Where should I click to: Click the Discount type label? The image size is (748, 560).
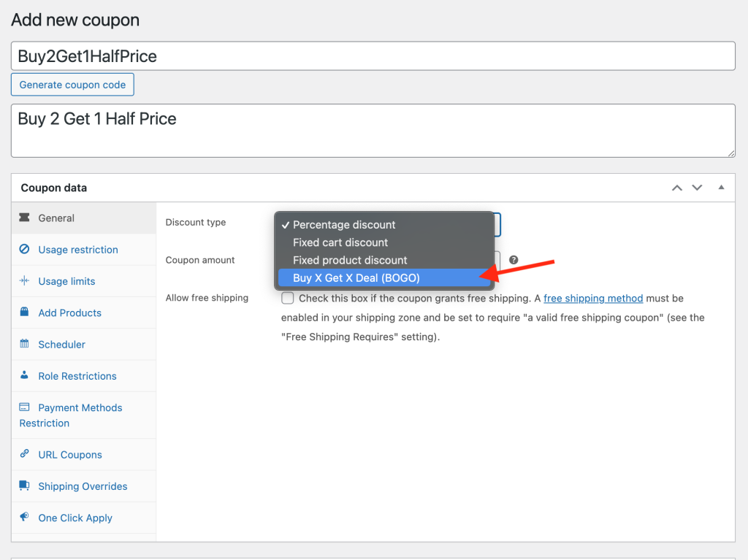point(196,222)
